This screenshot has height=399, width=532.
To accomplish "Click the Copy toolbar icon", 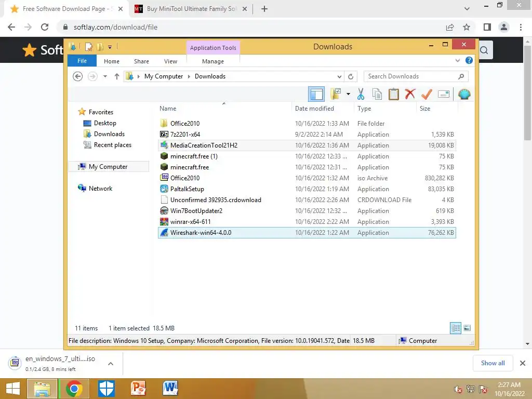I will pos(377,94).
